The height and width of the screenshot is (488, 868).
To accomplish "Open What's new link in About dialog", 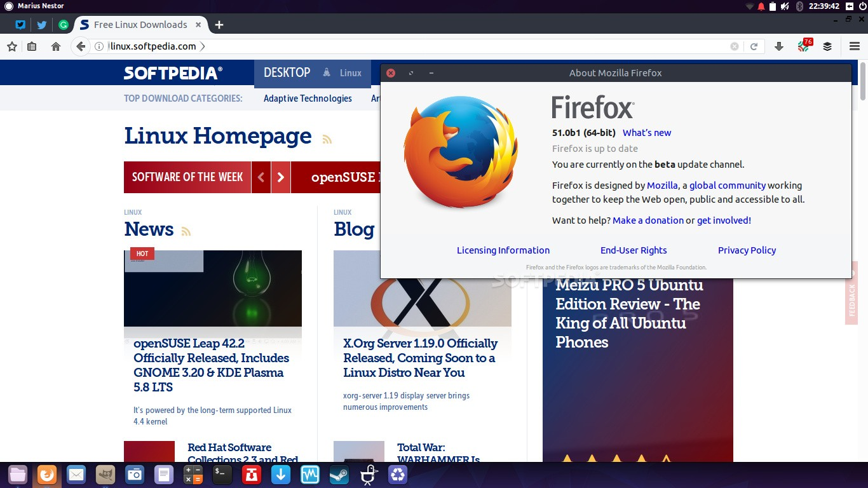I will (x=647, y=133).
